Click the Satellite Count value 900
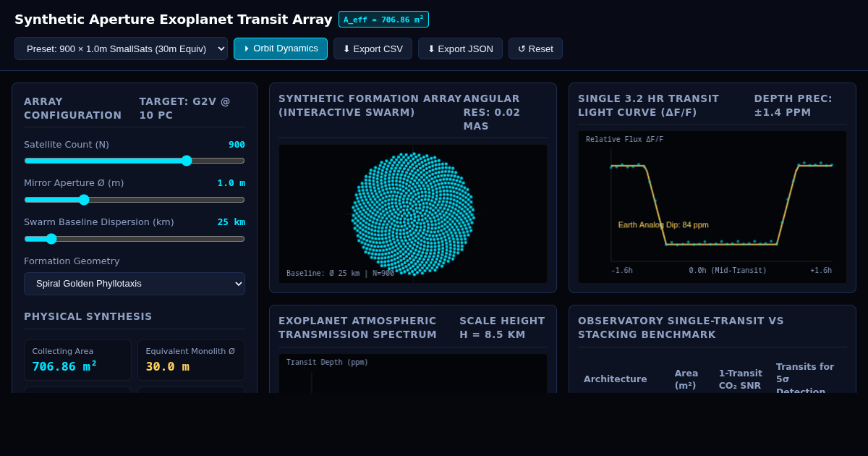Image resolution: width=868 pixels, height=456 pixels. (237, 145)
